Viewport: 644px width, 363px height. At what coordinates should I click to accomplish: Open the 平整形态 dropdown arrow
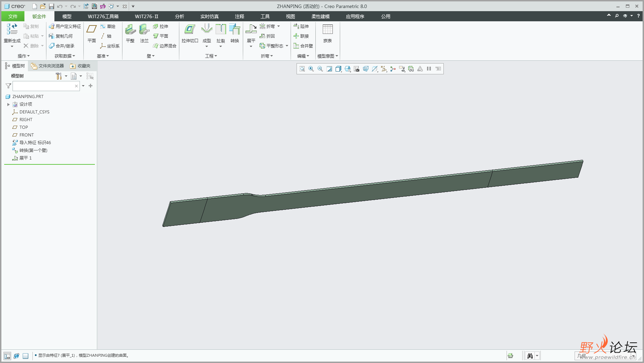click(x=287, y=46)
